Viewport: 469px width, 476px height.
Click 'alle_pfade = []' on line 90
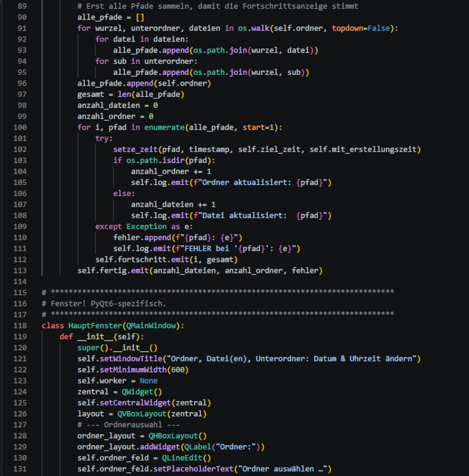(x=111, y=17)
